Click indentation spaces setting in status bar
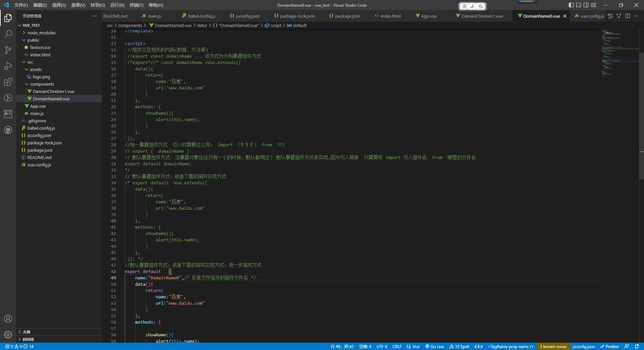644x350 pixels. (365, 347)
